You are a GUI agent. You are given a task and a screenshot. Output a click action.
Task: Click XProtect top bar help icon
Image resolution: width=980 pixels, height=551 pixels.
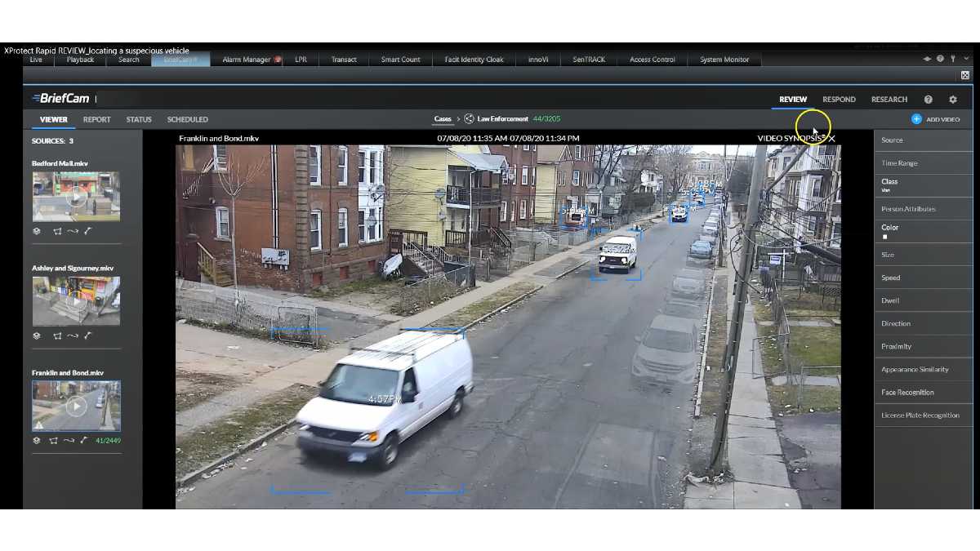940,59
